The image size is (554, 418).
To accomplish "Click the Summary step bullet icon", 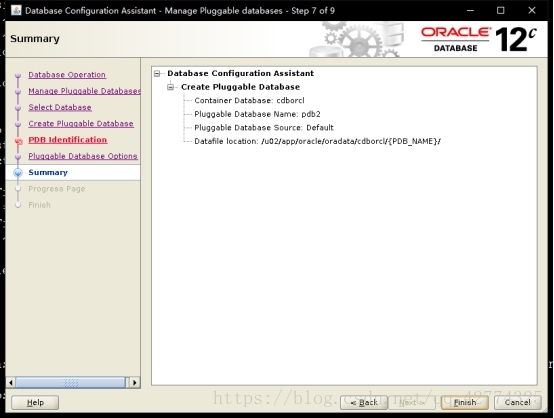I will point(18,172).
